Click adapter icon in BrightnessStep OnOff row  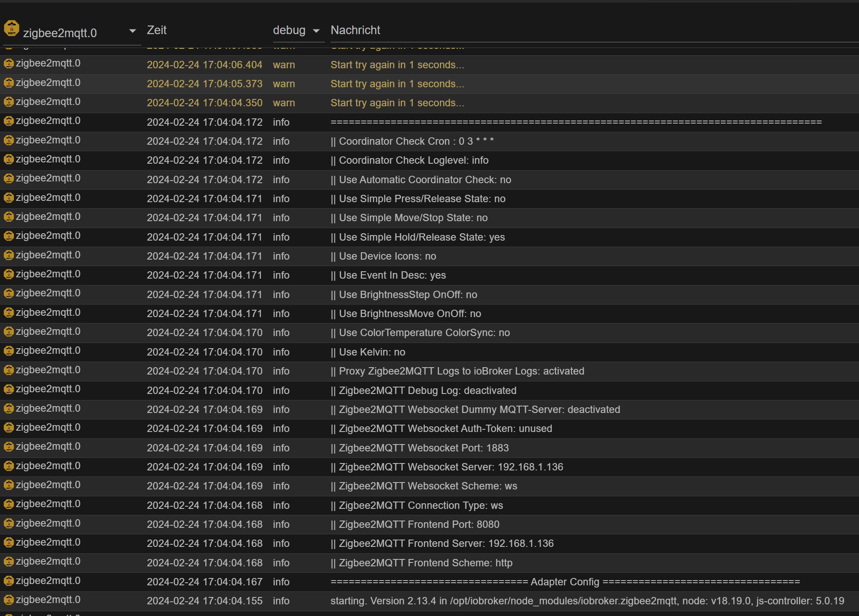[9, 293]
